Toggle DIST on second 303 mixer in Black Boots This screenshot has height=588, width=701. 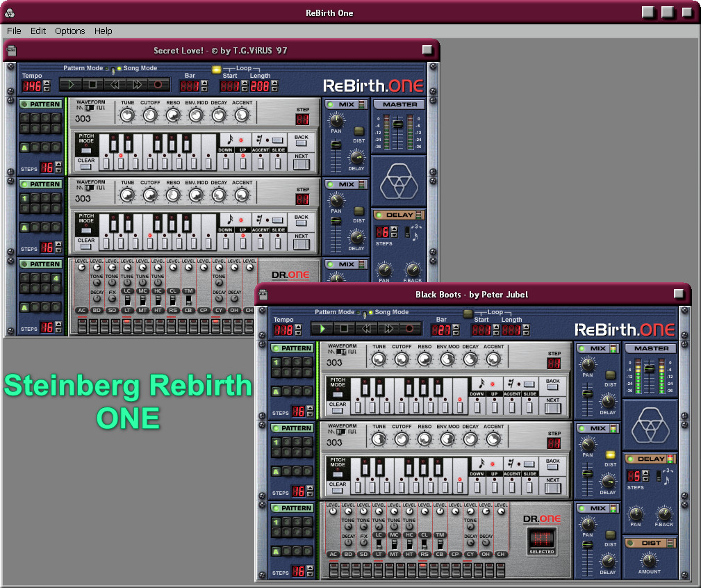click(610, 455)
